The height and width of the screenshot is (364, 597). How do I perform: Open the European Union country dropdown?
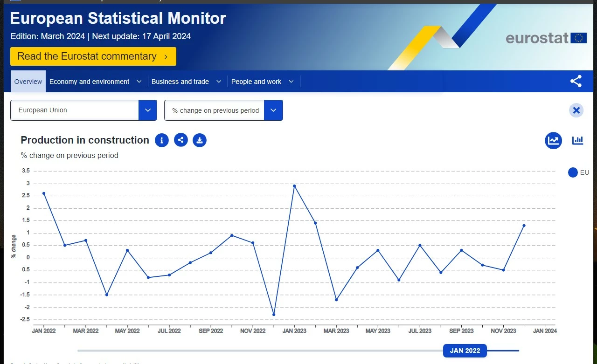pos(84,110)
